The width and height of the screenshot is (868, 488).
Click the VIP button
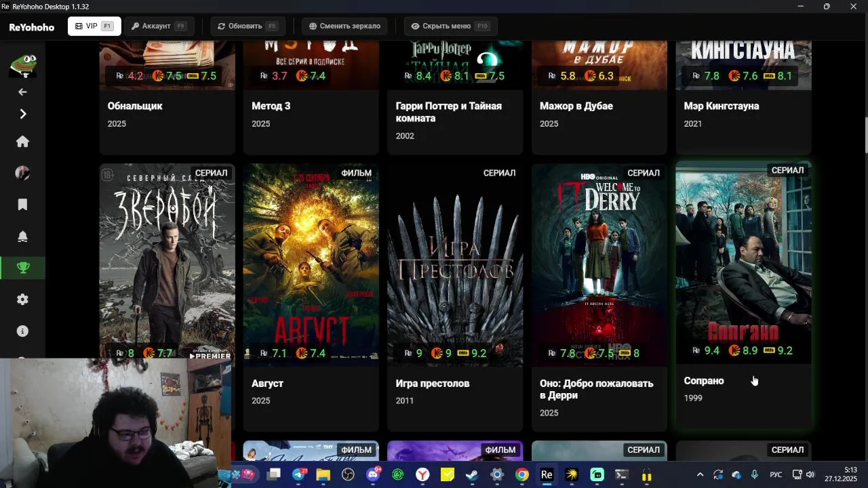(94, 26)
